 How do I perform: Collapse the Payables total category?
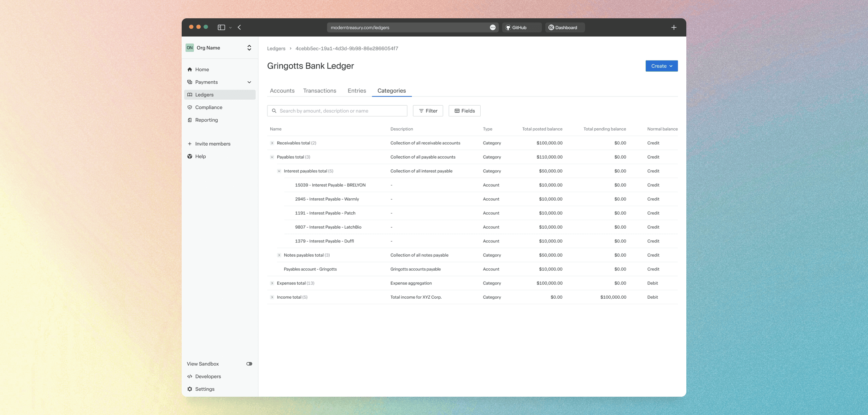pyautogui.click(x=272, y=157)
